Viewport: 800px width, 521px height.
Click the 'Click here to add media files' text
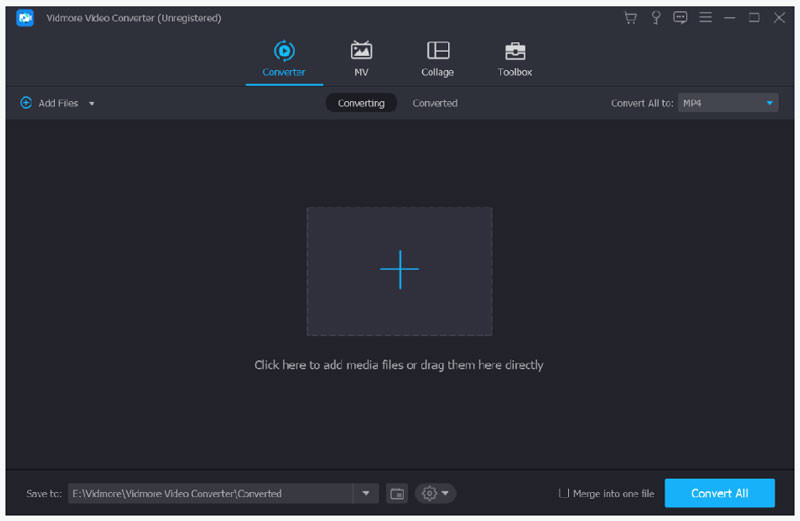pos(399,365)
